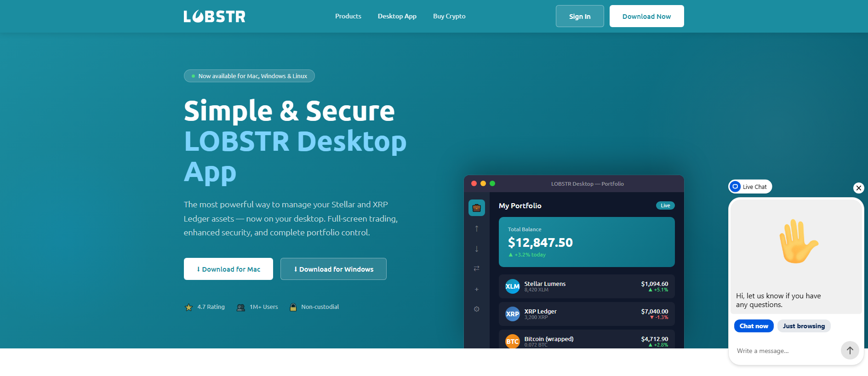Viewport: 868px width, 376px height.
Task: Click the chat greeting message text
Action: (778, 300)
